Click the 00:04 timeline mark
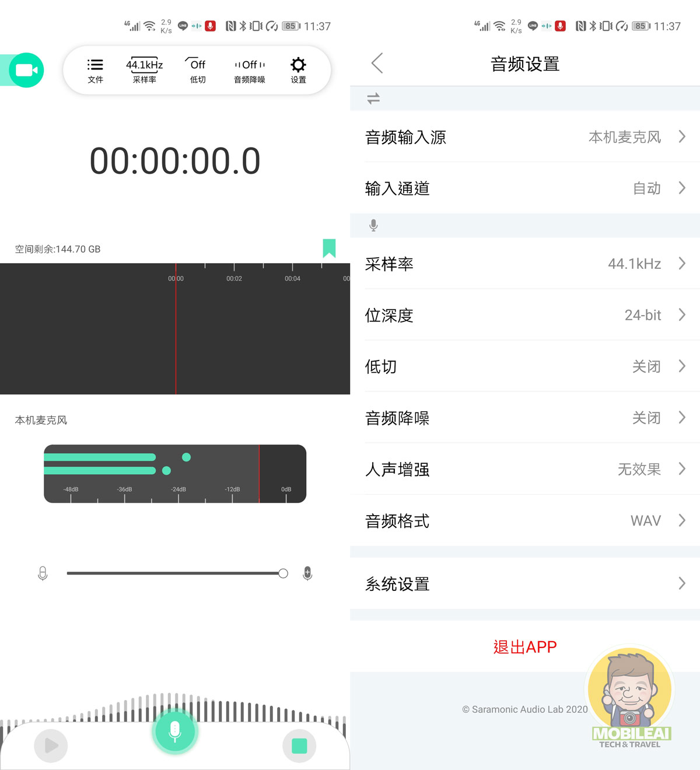 pyautogui.click(x=292, y=279)
